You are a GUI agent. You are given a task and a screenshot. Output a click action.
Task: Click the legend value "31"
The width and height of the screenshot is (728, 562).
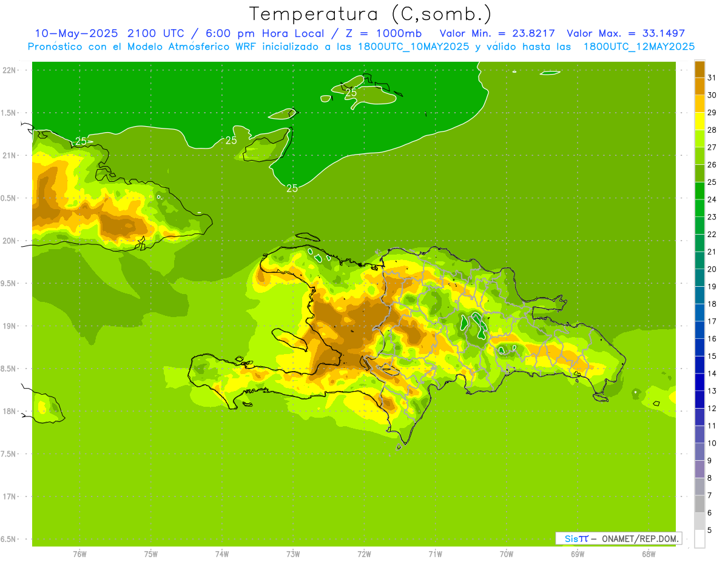(712, 78)
